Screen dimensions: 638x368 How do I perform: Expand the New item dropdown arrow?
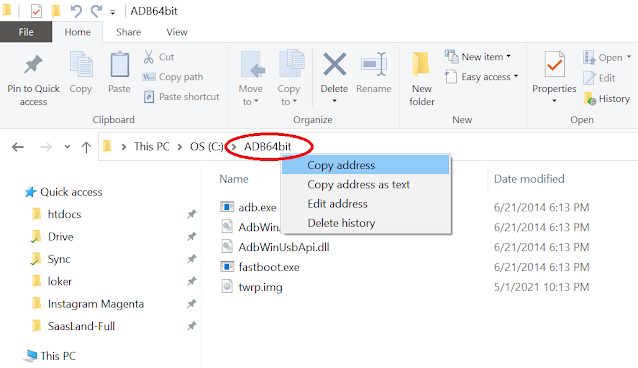pos(509,56)
